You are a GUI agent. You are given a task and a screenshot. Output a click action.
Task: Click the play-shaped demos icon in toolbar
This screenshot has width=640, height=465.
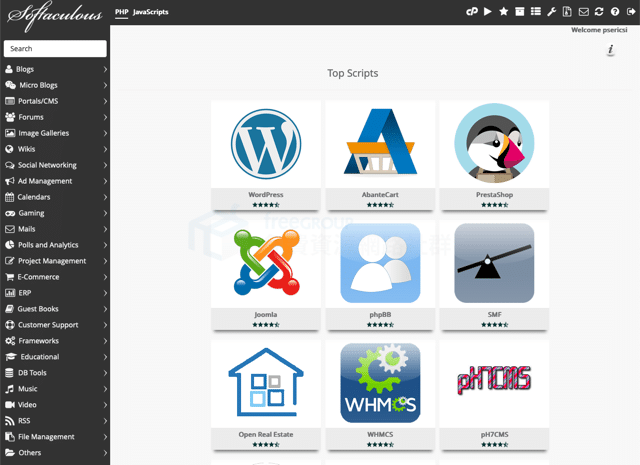pyautogui.click(x=488, y=11)
